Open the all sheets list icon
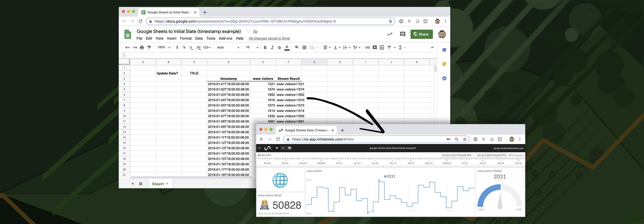 (x=141, y=184)
